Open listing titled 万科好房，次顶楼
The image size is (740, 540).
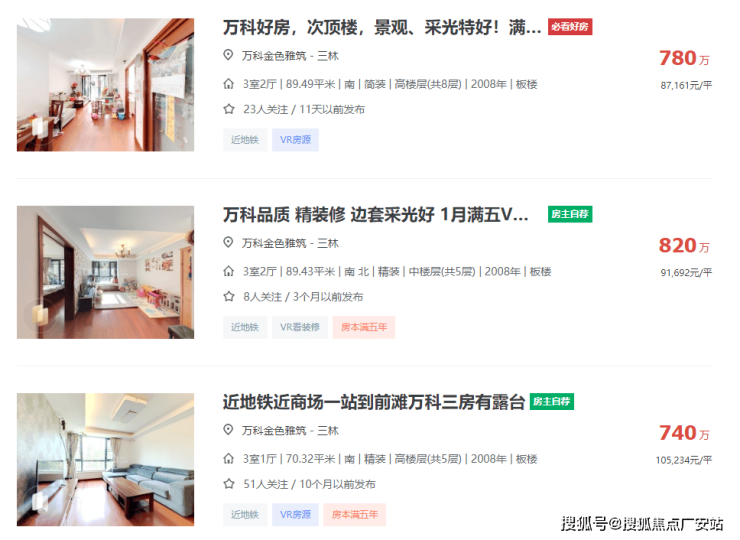coord(382,27)
